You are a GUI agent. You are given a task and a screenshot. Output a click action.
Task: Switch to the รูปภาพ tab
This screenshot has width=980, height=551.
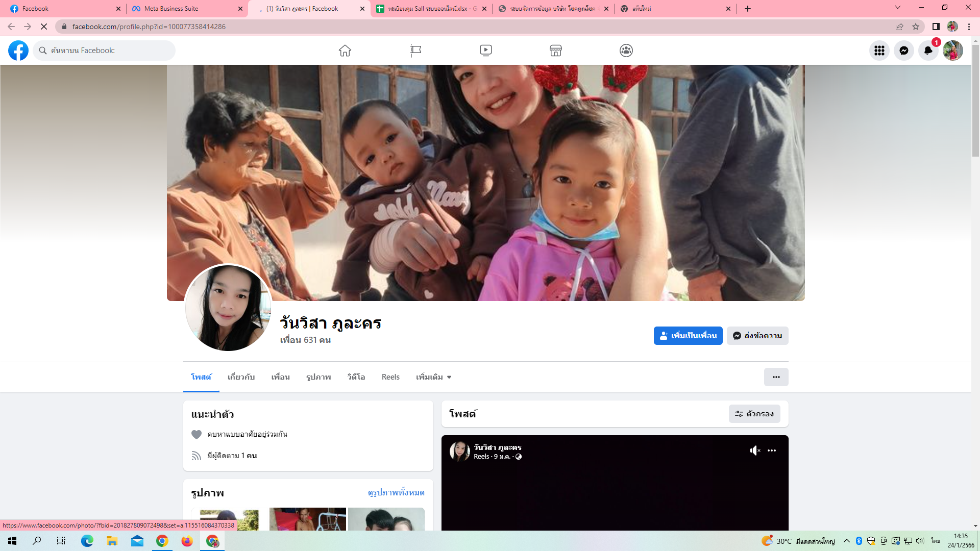pos(318,377)
